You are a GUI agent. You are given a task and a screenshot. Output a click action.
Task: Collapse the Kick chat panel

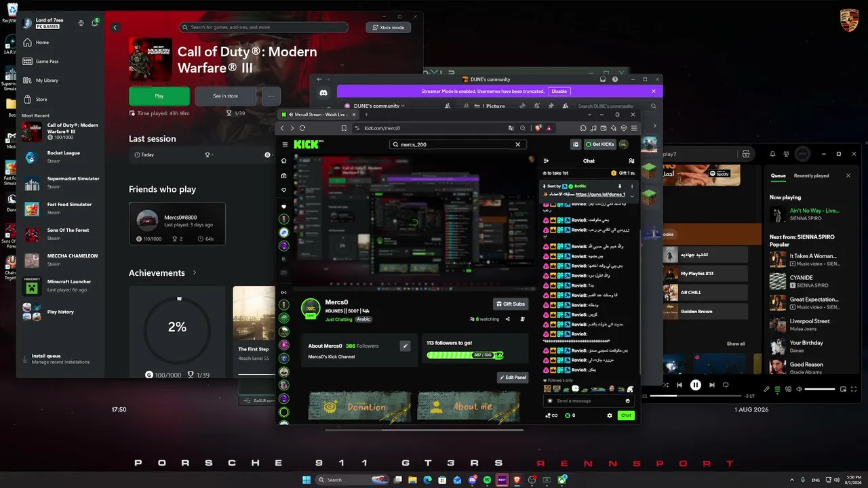pos(547,161)
